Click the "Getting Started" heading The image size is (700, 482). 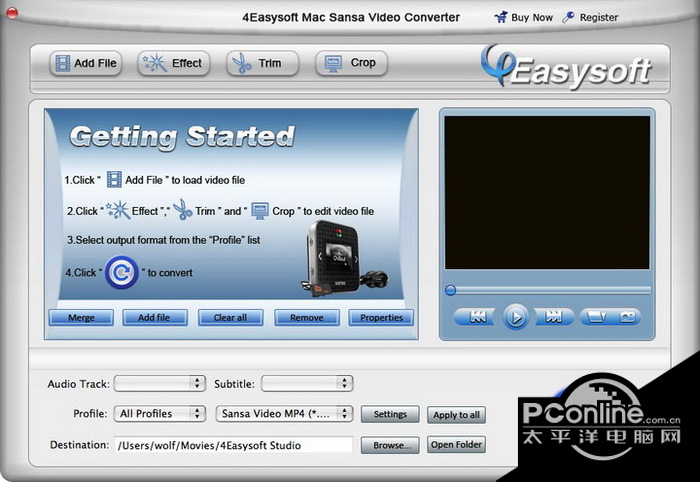click(182, 136)
